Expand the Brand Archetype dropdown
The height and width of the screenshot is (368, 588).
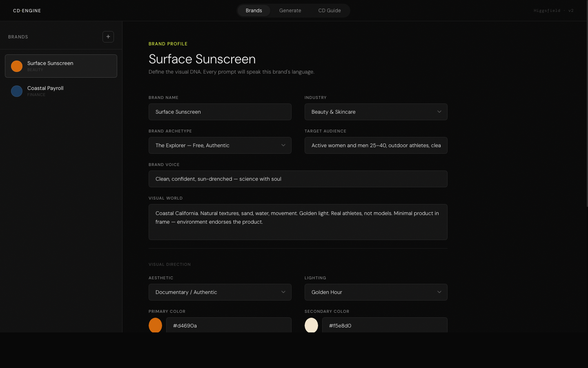pyautogui.click(x=220, y=146)
